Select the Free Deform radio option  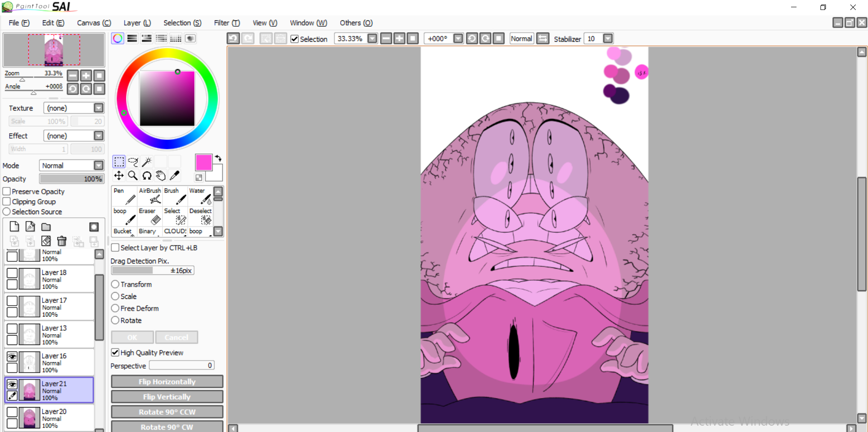tap(115, 308)
